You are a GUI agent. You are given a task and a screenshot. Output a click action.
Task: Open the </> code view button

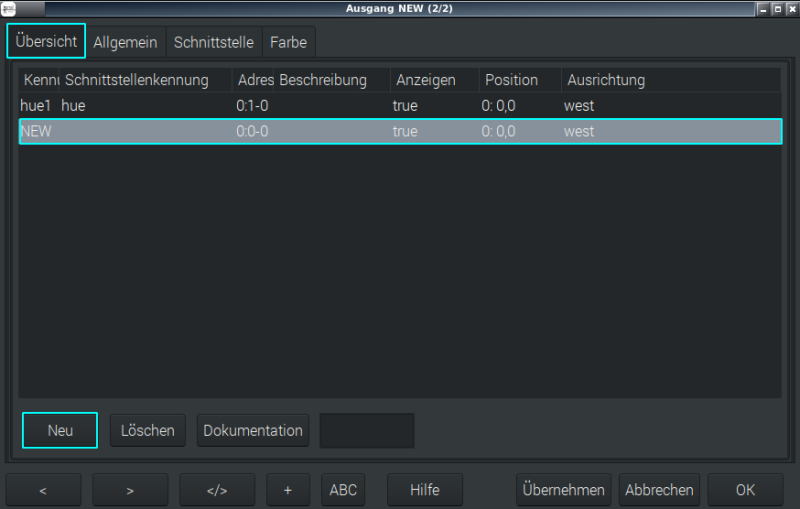pos(217,490)
